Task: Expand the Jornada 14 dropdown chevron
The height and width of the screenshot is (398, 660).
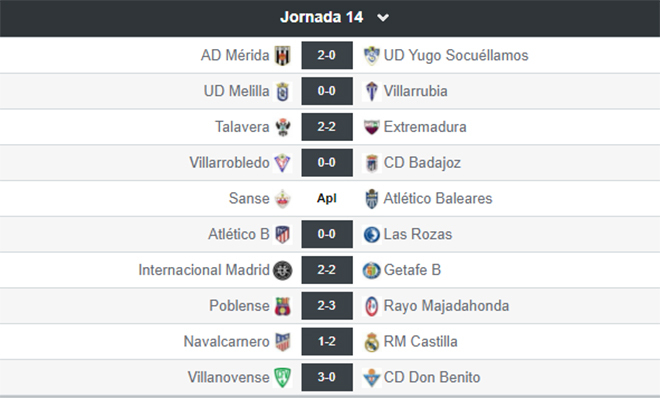Action: [x=383, y=18]
